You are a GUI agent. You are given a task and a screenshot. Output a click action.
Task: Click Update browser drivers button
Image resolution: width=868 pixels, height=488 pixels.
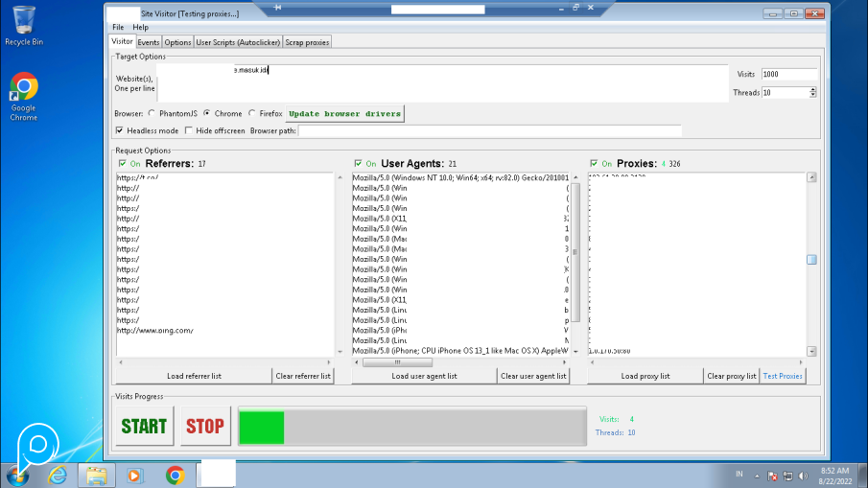coord(345,113)
